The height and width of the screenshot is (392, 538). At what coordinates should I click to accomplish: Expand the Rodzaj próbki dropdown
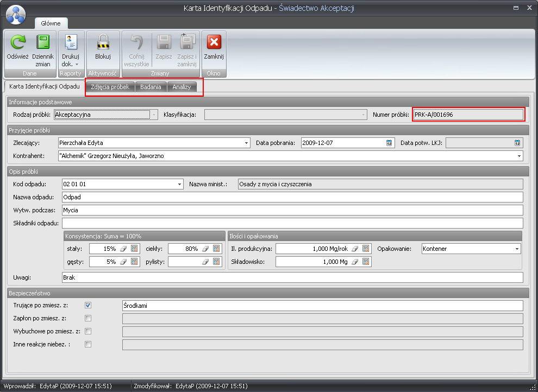pos(154,115)
